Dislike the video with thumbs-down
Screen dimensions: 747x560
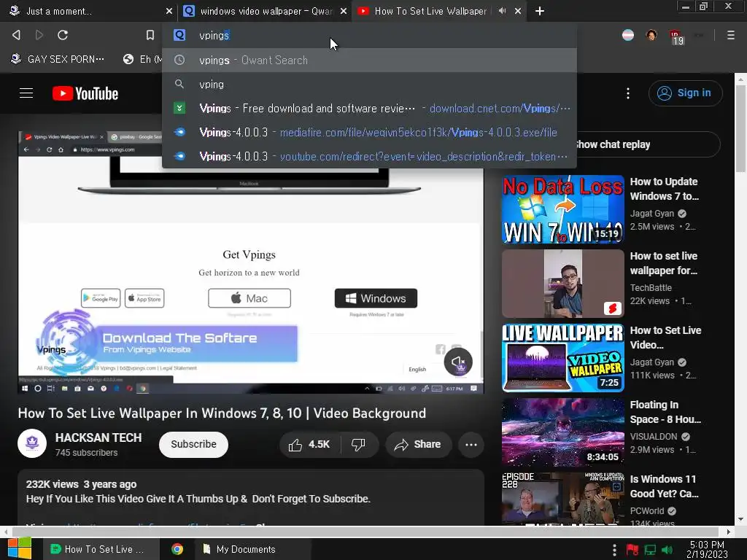tap(358, 444)
